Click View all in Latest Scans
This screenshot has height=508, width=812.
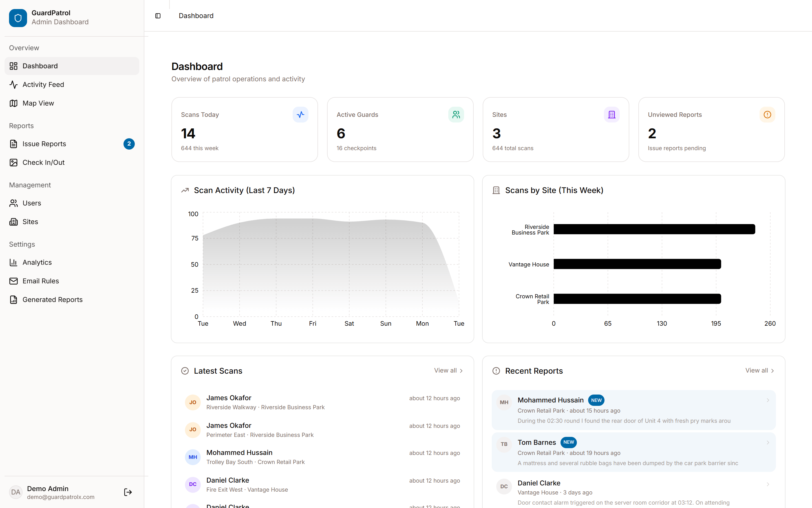(x=449, y=371)
